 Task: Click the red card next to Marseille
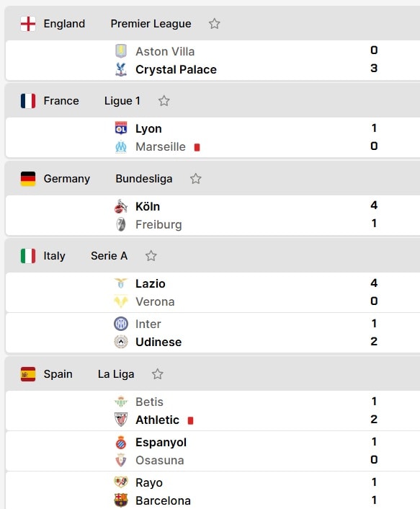[x=197, y=147]
